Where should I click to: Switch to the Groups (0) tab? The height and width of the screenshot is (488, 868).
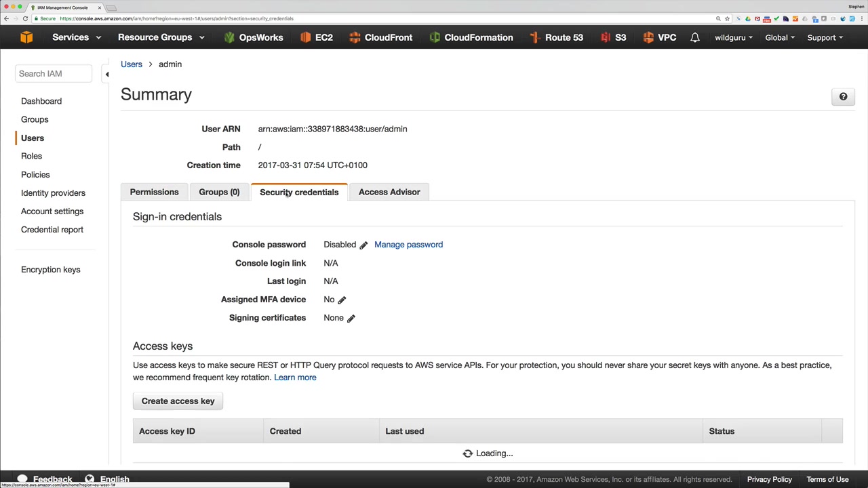(x=219, y=192)
